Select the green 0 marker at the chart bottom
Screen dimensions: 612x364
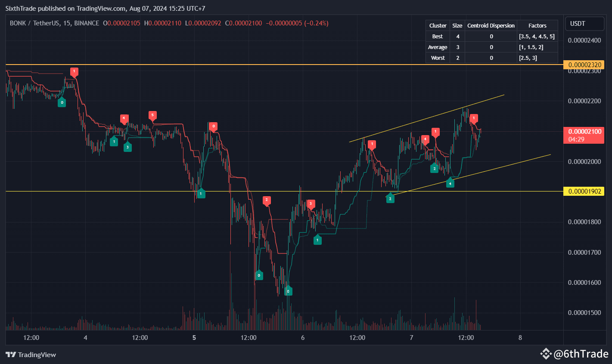289,291
